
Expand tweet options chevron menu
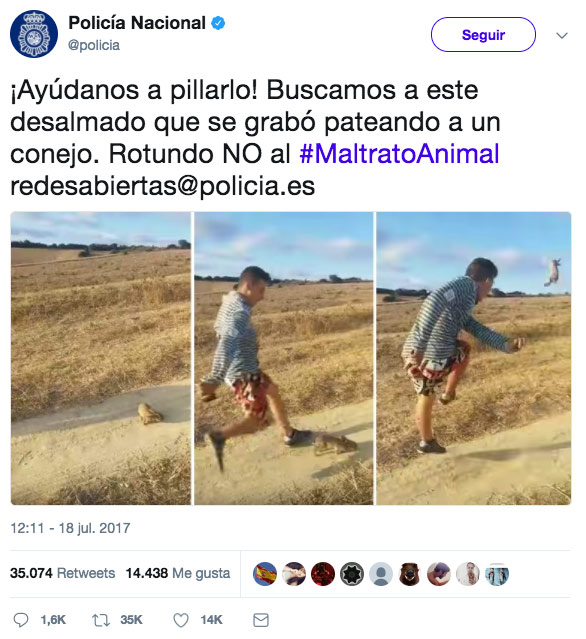click(562, 35)
